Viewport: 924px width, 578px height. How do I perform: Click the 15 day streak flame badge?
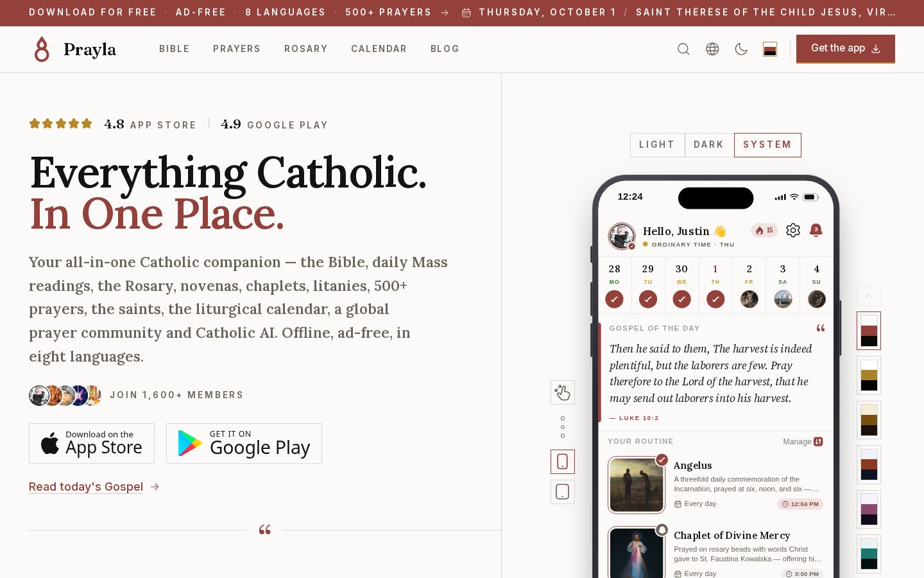pos(764,231)
